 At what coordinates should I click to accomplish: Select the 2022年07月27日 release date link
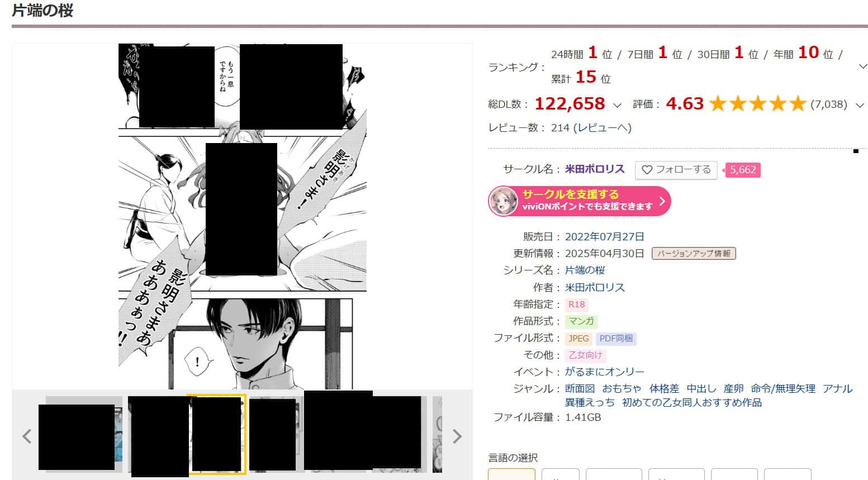tap(605, 236)
